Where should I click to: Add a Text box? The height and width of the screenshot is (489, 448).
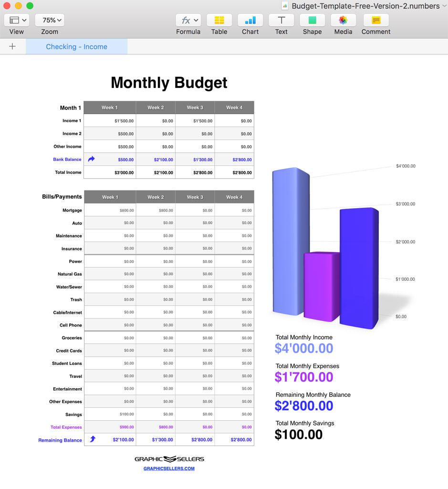pos(281,20)
